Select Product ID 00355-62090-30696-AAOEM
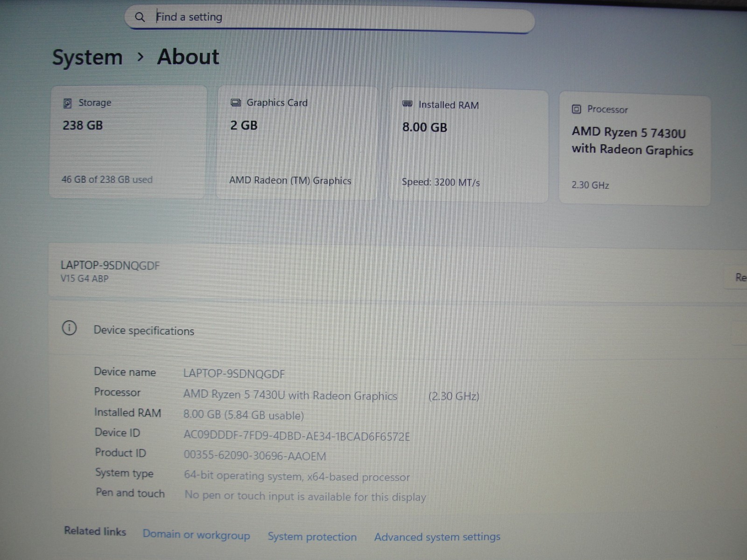This screenshot has height=560, width=747. tap(255, 456)
